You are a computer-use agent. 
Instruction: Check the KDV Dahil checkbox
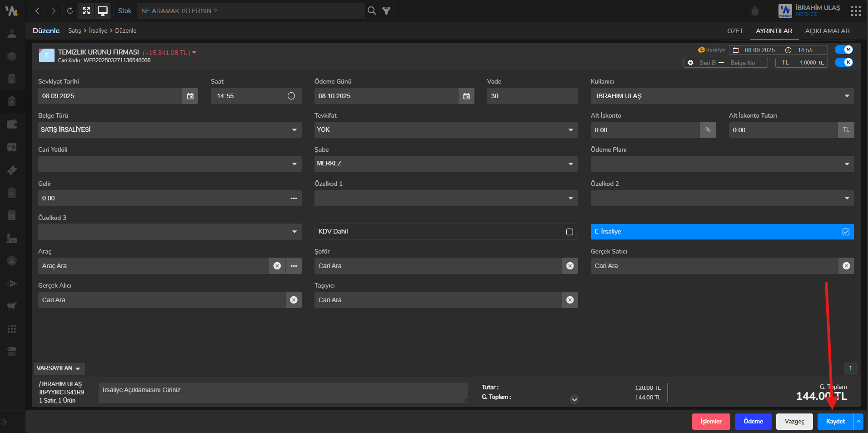569,232
